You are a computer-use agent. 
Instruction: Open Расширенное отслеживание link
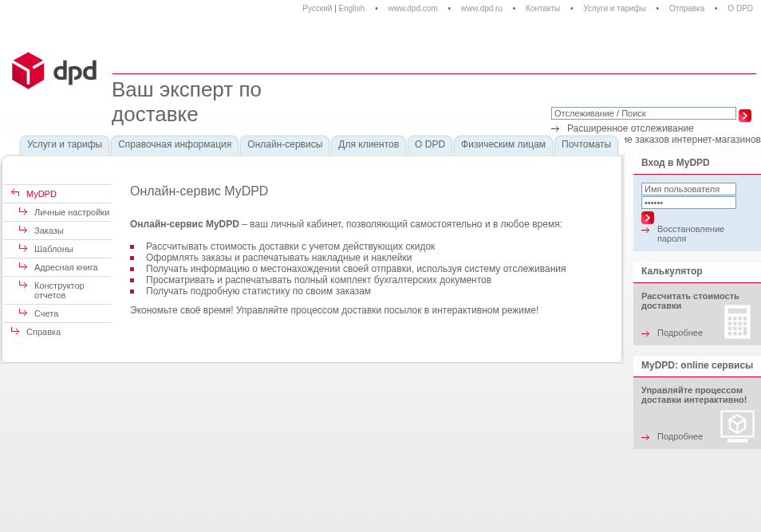pos(630,128)
